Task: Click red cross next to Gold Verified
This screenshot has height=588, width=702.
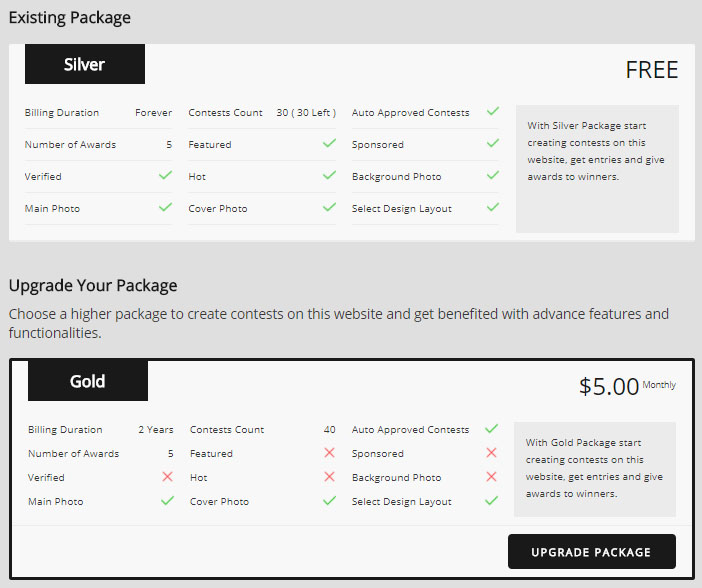Action: point(167,477)
